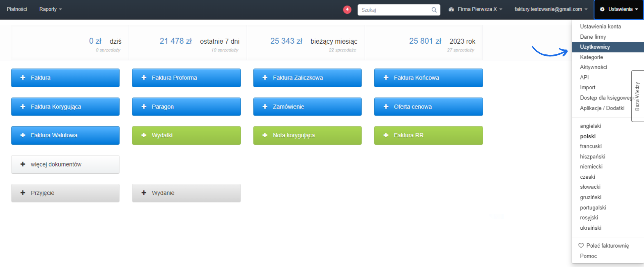
Task: Open Ustawienia konta menu entry
Action: coord(600,27)
